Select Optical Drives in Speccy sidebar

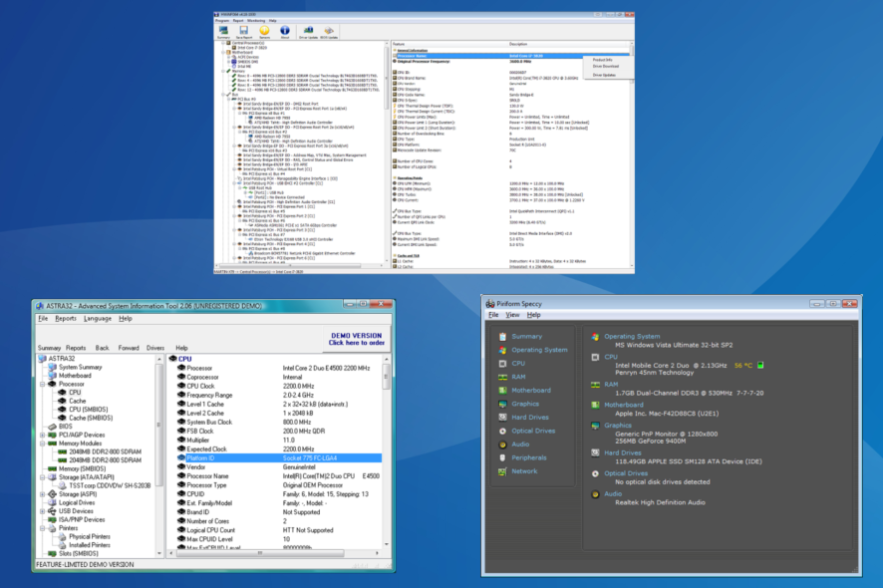click(x=533, y=432)
